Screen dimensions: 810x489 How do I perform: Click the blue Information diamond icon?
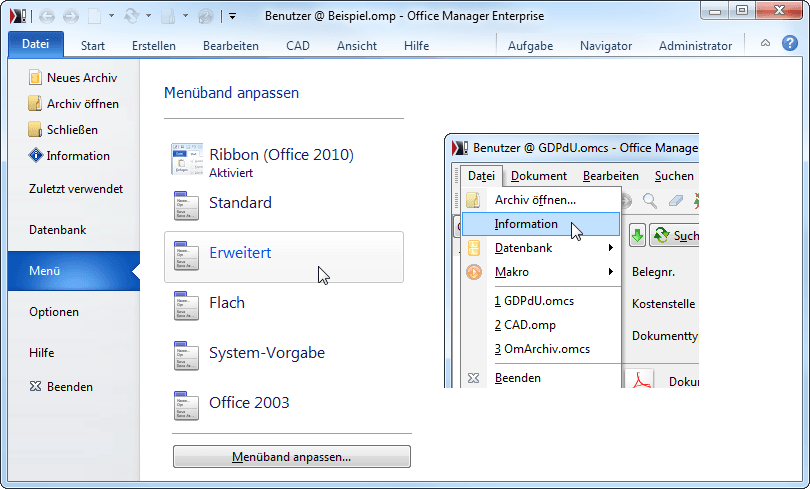coord(36,155)
